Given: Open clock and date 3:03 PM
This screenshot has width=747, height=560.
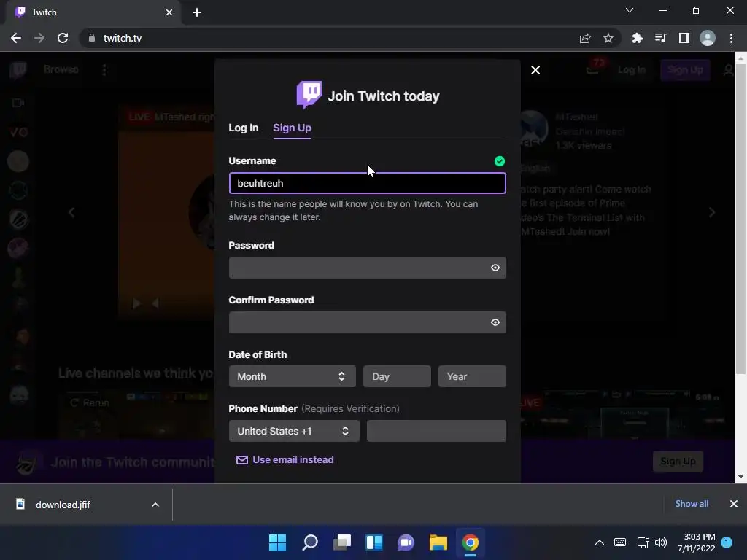Looking at the screenshot, I should (x=696, y=542).
